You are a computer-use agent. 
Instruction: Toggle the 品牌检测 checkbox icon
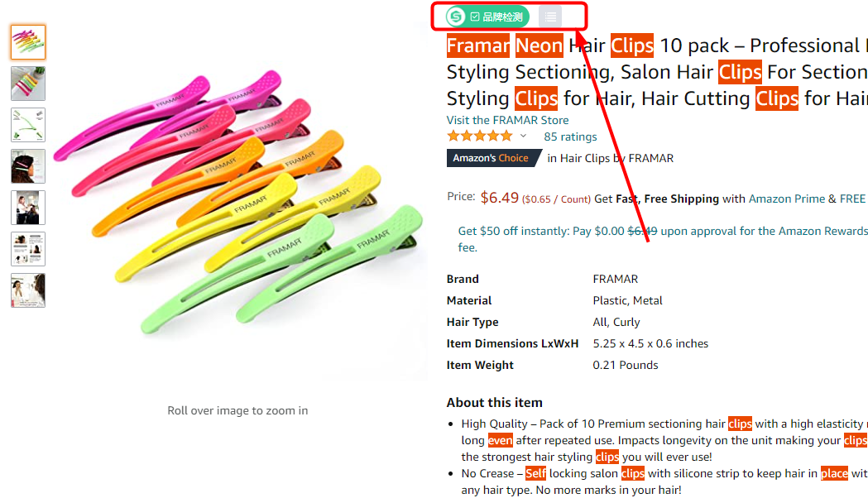475,17
